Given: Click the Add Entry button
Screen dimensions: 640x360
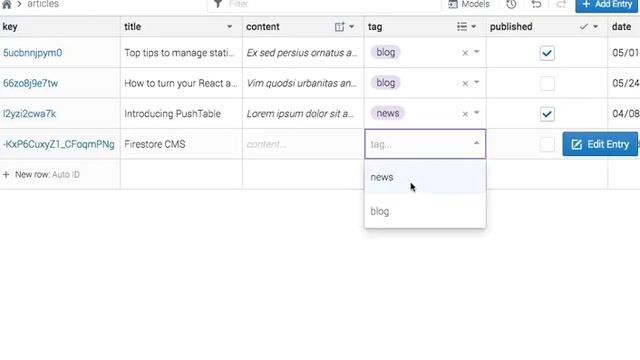Looking at the screenshot, I should [607, 5].
